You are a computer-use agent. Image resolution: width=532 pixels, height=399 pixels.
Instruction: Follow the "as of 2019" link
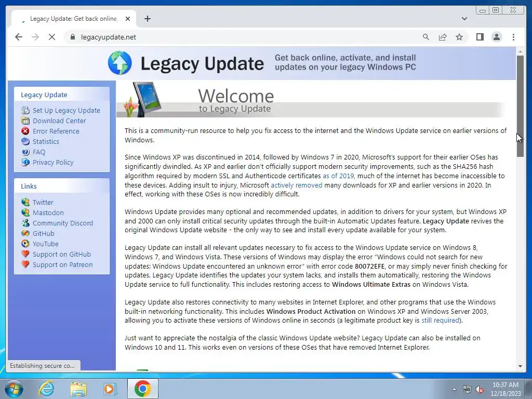pyautogui.click(x=338, y=176)
